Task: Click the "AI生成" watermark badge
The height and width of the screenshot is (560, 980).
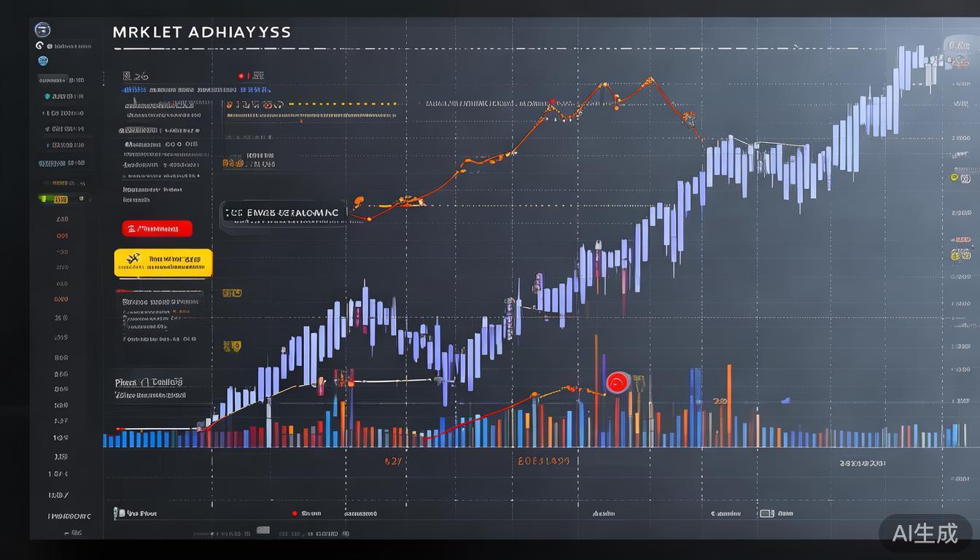Action: [x=925, y=533]
